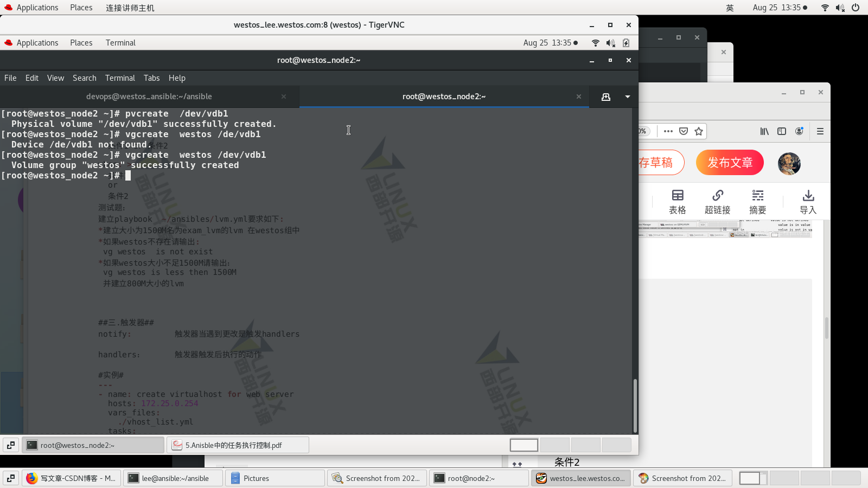Image resolution: width=868 pixels, height=488 pixels.
Task: Click the CSDN user avatar
Action: pos(789,163)
